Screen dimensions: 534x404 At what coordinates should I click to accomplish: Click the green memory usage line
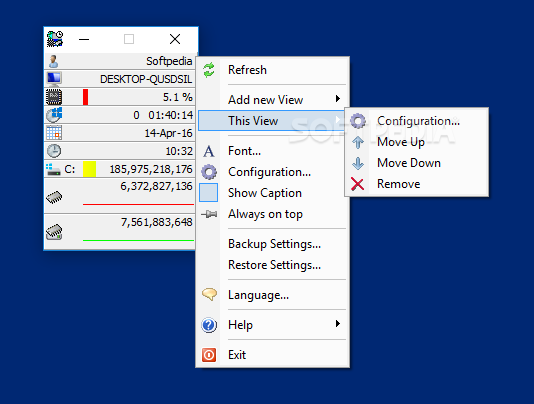pyautogui.click(x=138, y=240)
